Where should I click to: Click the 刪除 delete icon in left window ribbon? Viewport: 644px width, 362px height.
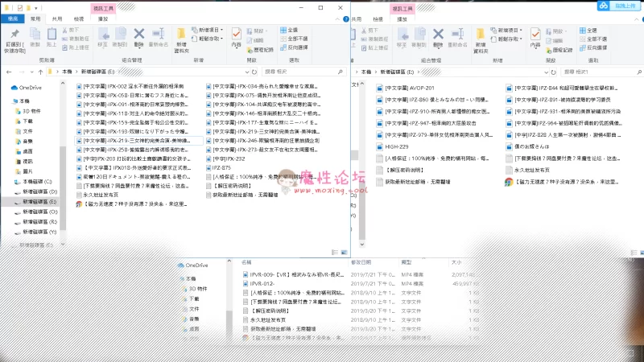point(140,35)
